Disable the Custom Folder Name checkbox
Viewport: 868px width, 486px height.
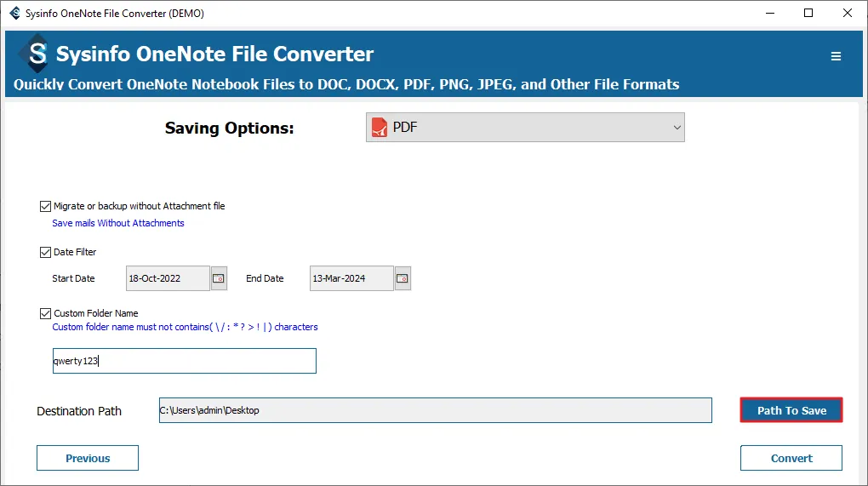tap(45, 313)
